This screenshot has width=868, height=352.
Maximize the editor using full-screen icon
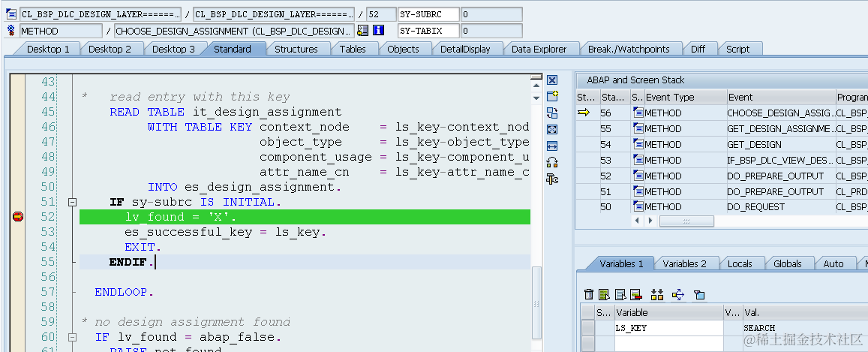tap(552, 130)
